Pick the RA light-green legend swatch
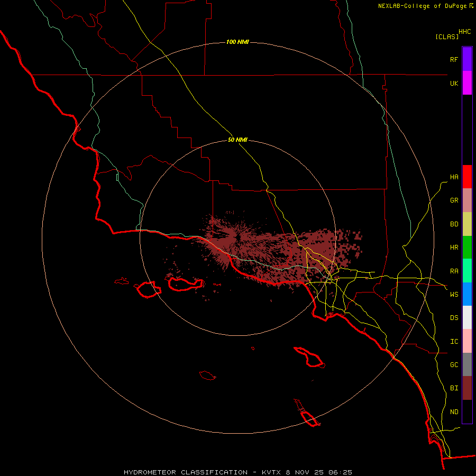 pos(467,271)
